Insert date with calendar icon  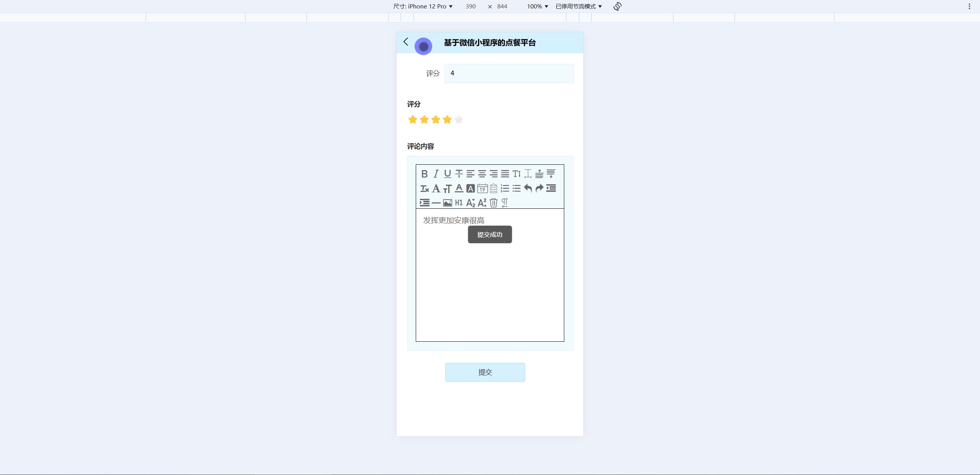pyautogui.click(x=482, y=188)
